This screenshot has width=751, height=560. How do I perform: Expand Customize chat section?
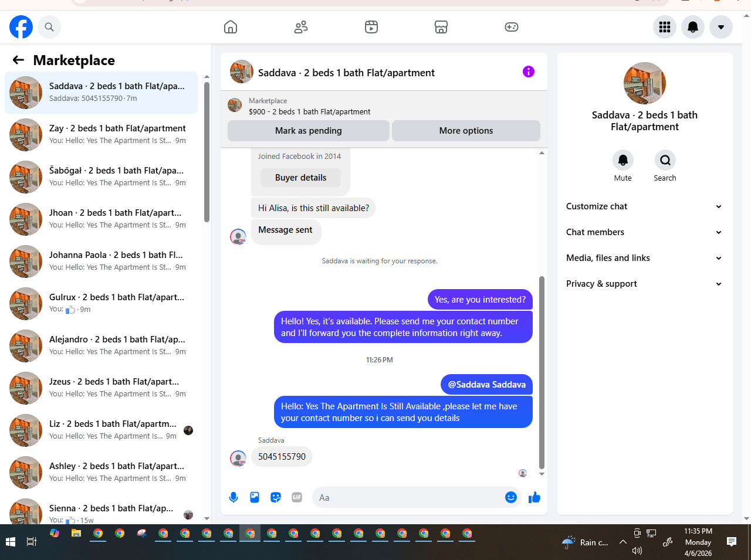[645, 206]
